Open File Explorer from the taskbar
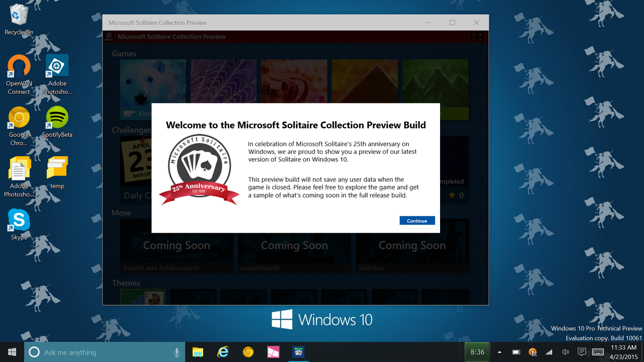Screen dimensions: 644x362 click(198, 352)
